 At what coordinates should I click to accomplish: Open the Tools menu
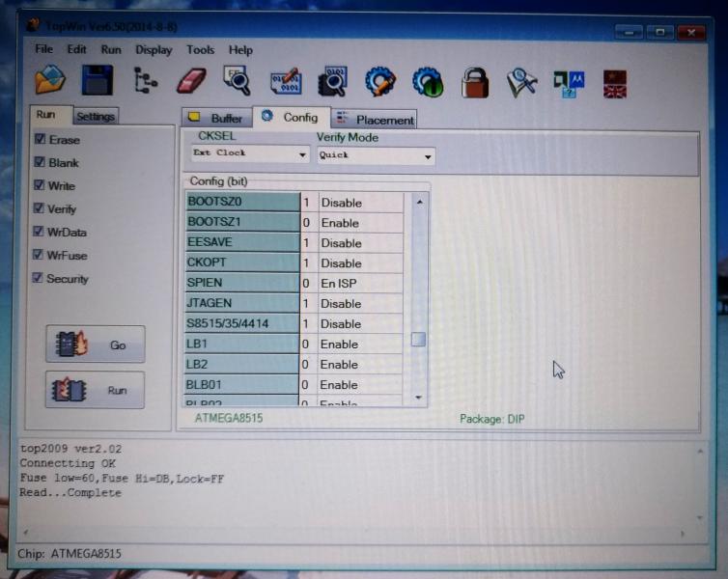[201, 50]
